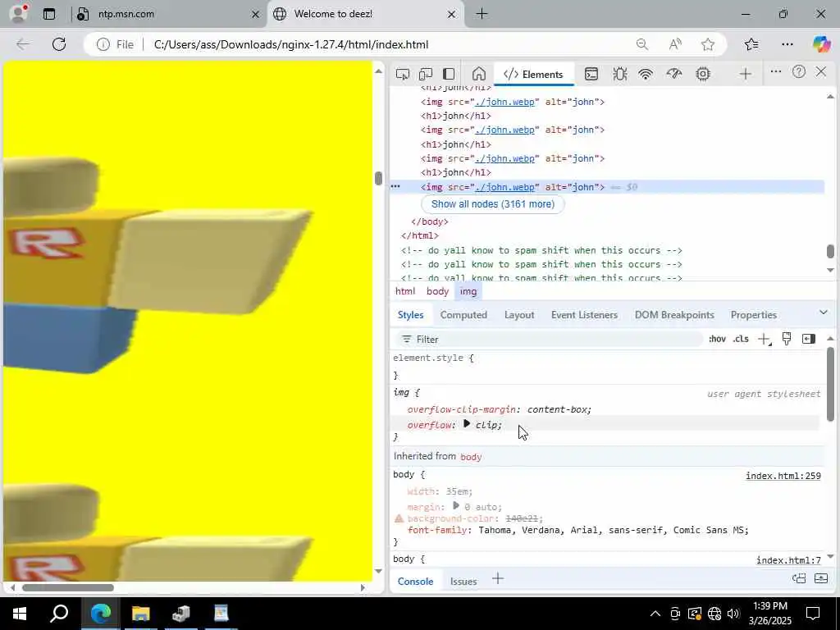The width and height of the screenshot is (840, 630).
Task: Switch to the Properties tab
Action: click(x=754, y=315)
